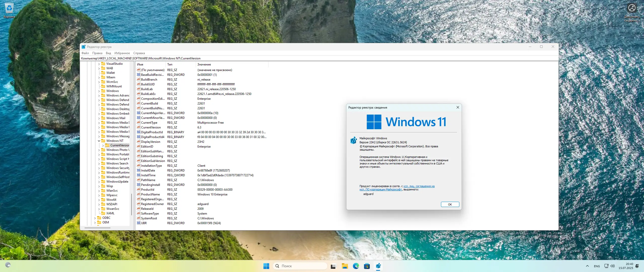Open Task View from the taskbar
This screenshot has width=644, height=272.
point(333,266)
